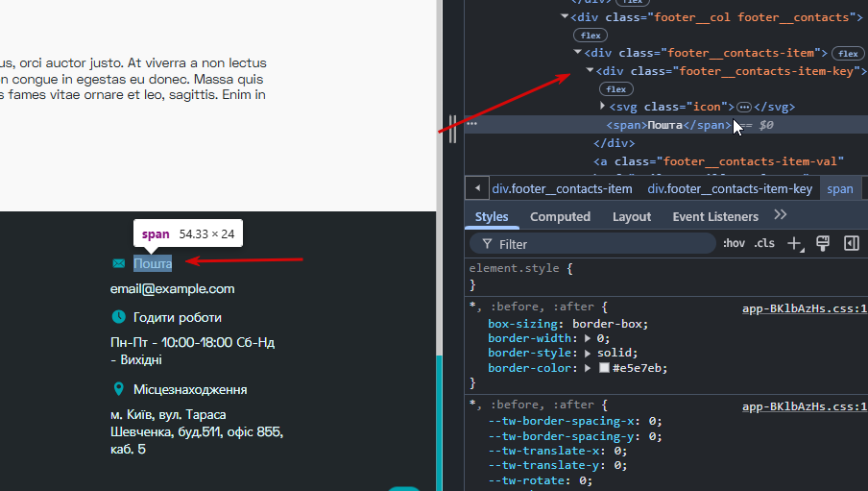The height and width of the screenshot is (491, 868).
Task: Click the #e5e7eb border color swatch
Action: pyautogui.click(x=605, y=367)
